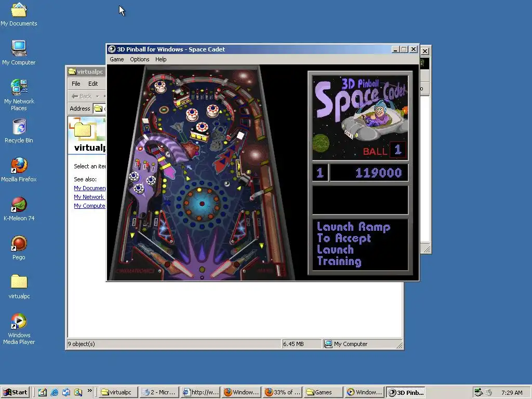Open File menu in virtualpc window
The image size is (532, 399).
(x=76, y=84)
